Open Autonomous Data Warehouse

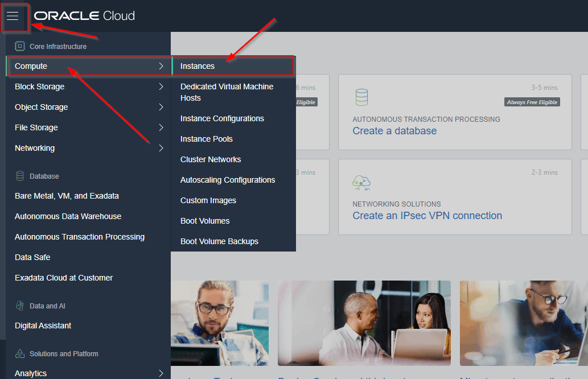click(x=68, y=216)
